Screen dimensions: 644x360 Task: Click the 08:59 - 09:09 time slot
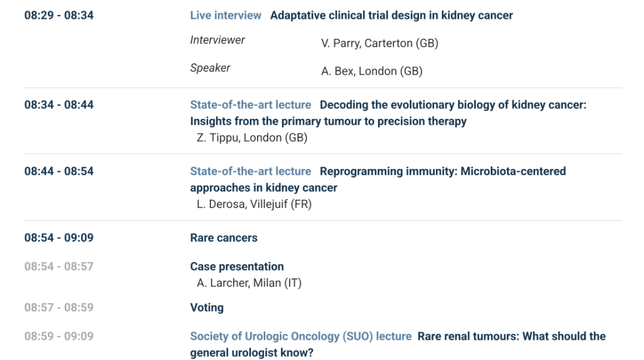click(59, 337)
